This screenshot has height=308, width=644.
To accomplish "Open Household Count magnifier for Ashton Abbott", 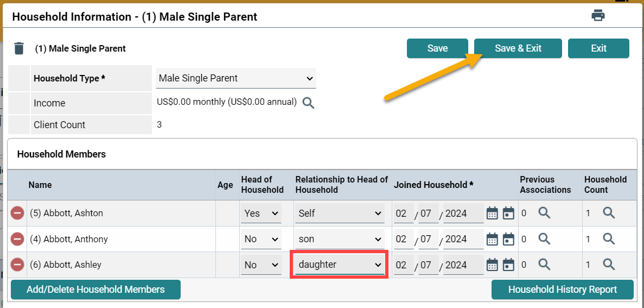I will point(609,213).
